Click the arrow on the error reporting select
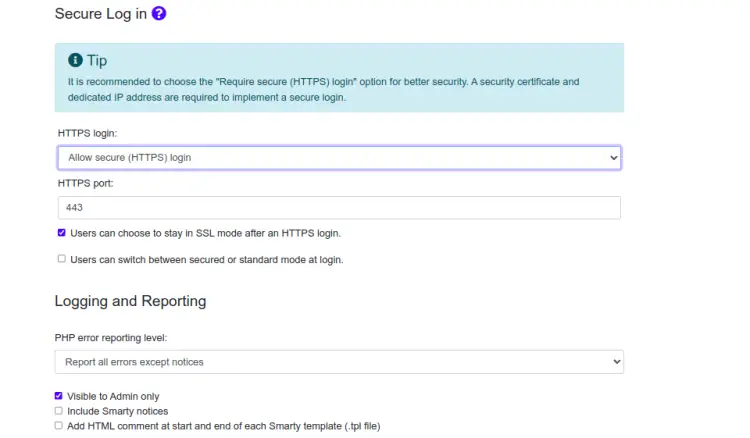The image size is (750, 438). (614, 361)
